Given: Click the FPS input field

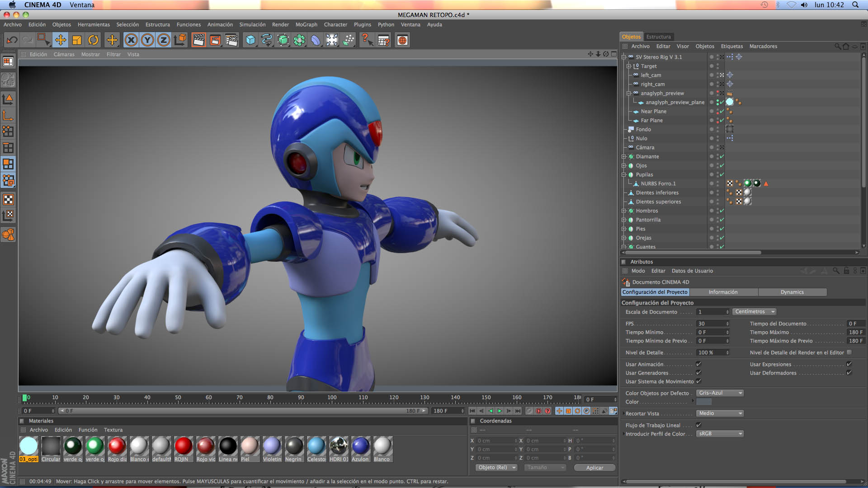Looking at the screenshot, I should point(711,324).
